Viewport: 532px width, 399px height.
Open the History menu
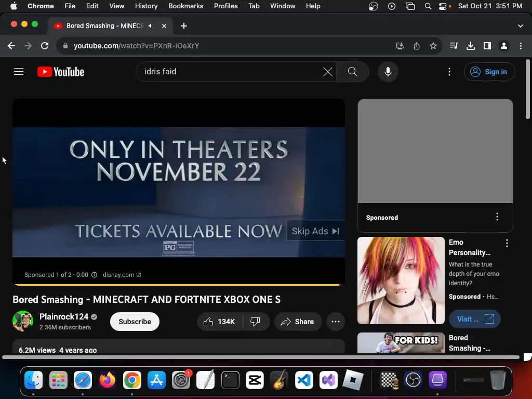[146, 6]
